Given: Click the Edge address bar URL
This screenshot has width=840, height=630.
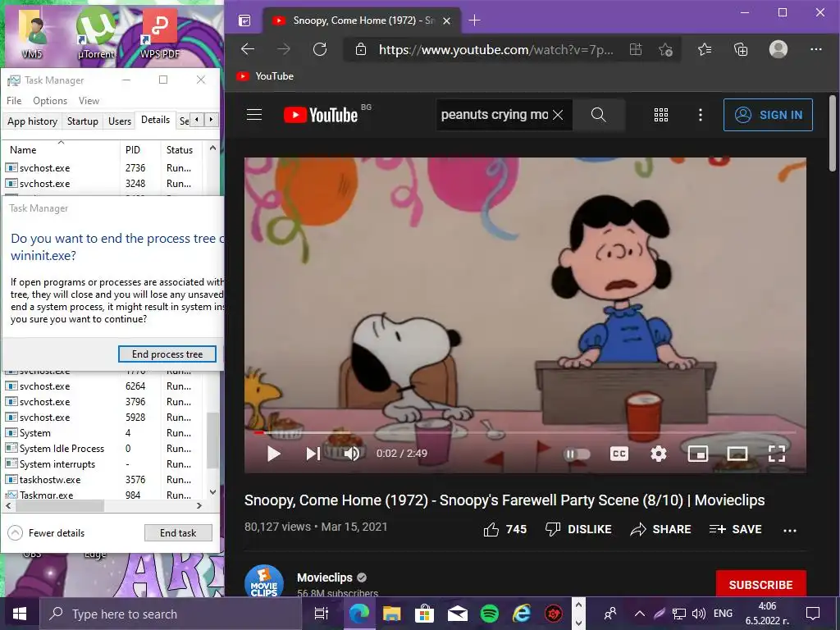Looking at the screenshot, I should [496, 50].
